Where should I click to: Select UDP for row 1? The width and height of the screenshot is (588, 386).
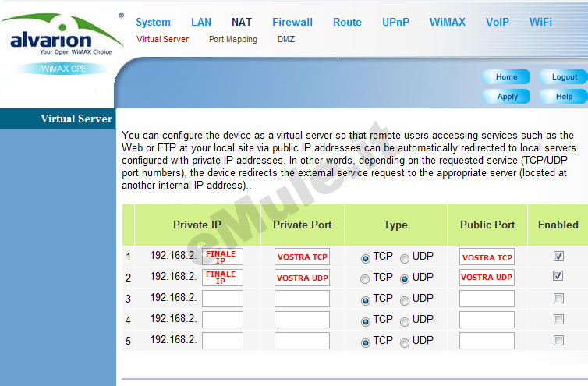[405, 258]
